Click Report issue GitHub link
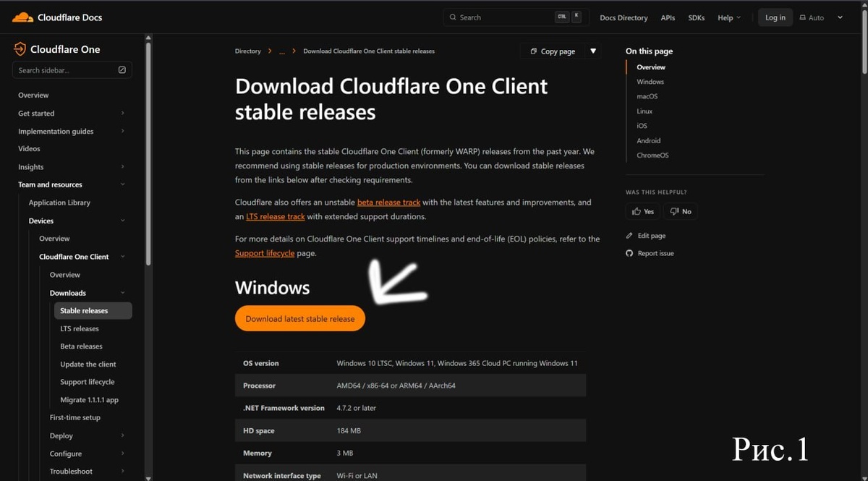This screenshot has height=481, width=868. coord(650,253)
